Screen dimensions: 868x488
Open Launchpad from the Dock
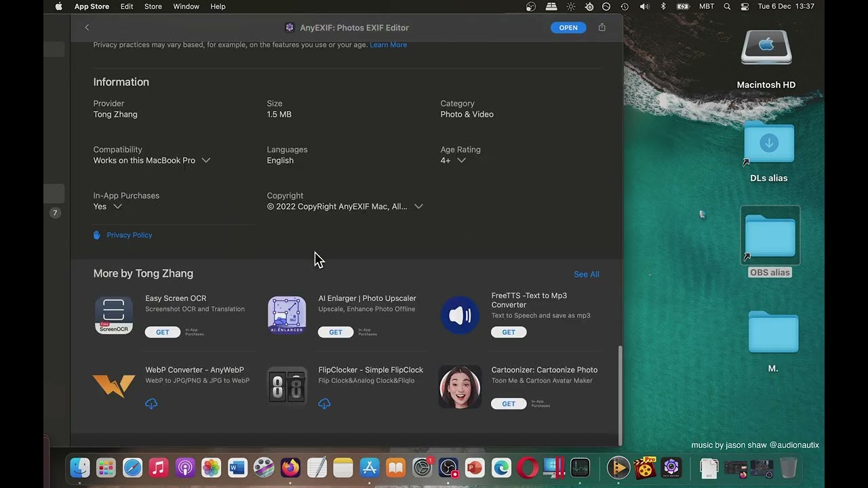pyautogui.click(x=106, y=468)
